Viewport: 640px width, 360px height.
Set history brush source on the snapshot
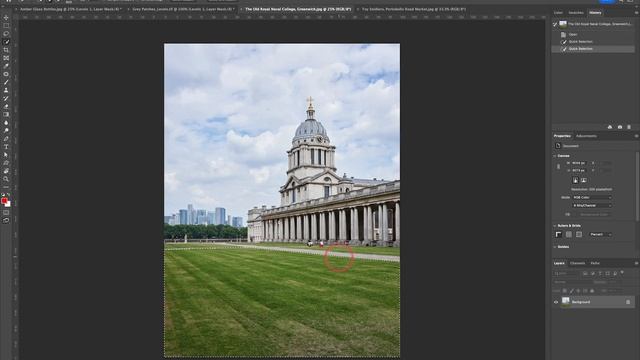(x=555, y=24)
